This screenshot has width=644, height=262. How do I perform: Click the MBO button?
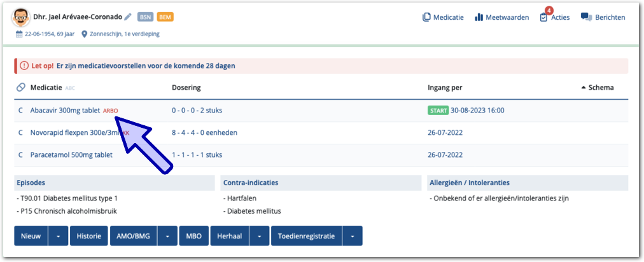tap(193, 236)
